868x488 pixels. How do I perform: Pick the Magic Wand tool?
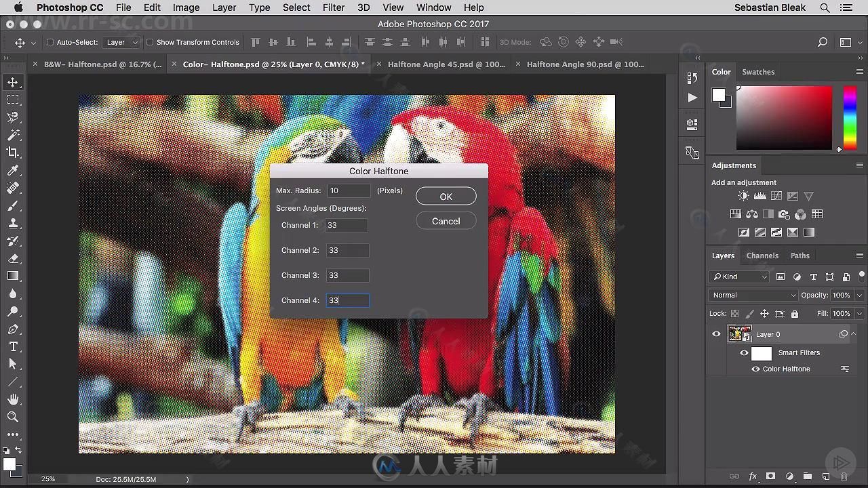pos(13,135)
